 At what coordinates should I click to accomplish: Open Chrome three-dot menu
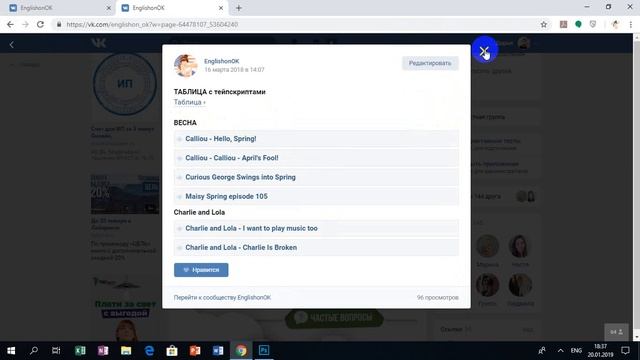[x=631, y=24]
